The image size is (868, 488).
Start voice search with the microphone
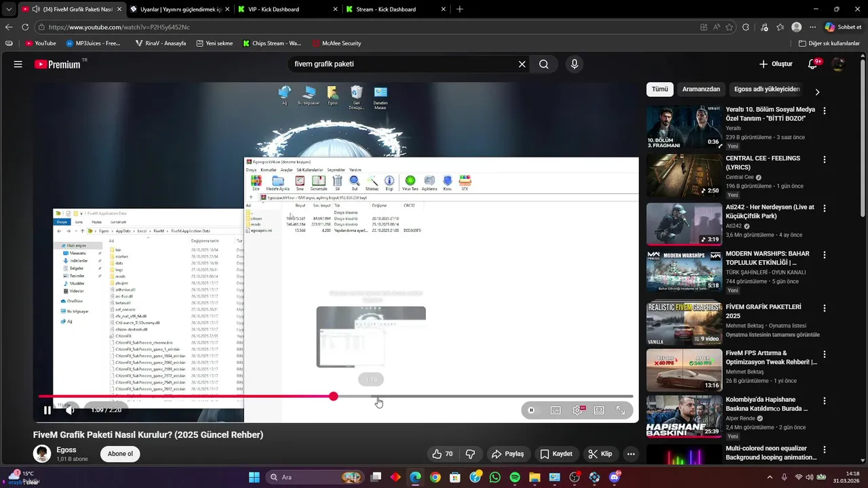click(574, 64)
